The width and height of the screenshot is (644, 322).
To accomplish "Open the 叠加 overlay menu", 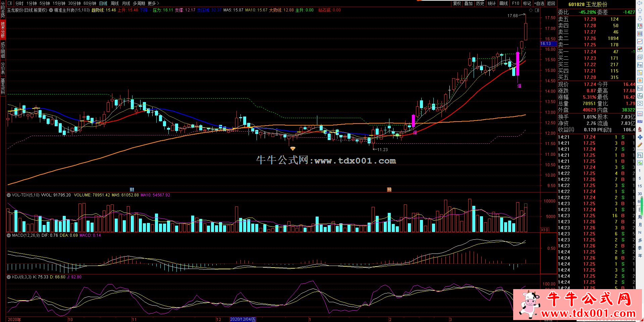I will click(x=469, y=3).
